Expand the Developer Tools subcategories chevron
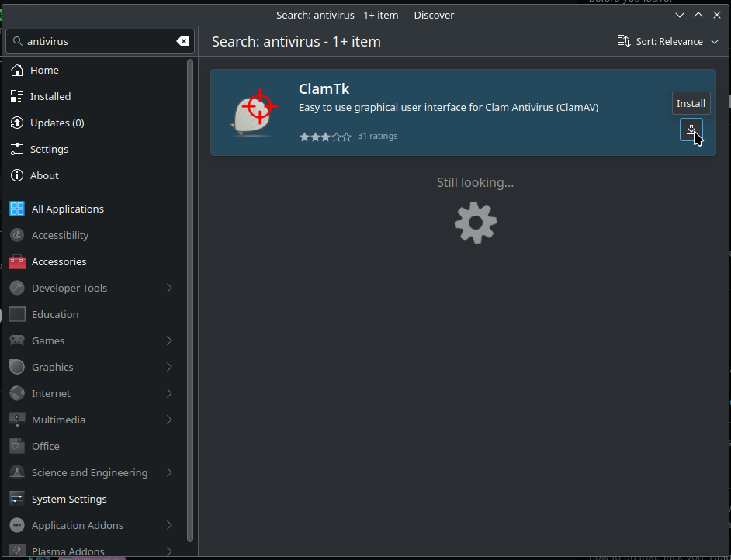This screenshot has height=560, width=731. [x=169, y=288]
